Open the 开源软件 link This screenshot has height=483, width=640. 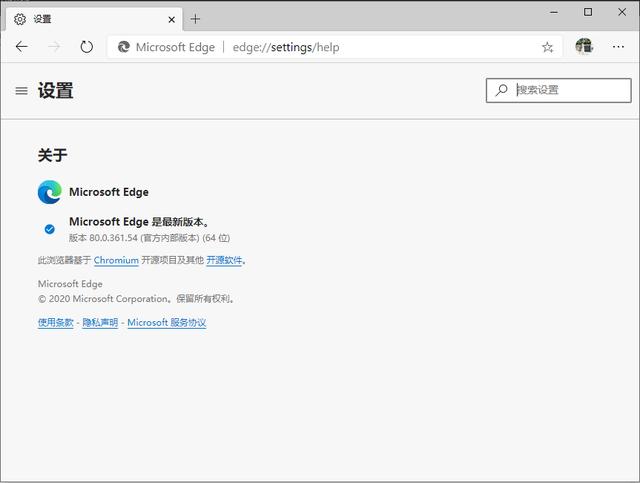click(x=224, y=260)
